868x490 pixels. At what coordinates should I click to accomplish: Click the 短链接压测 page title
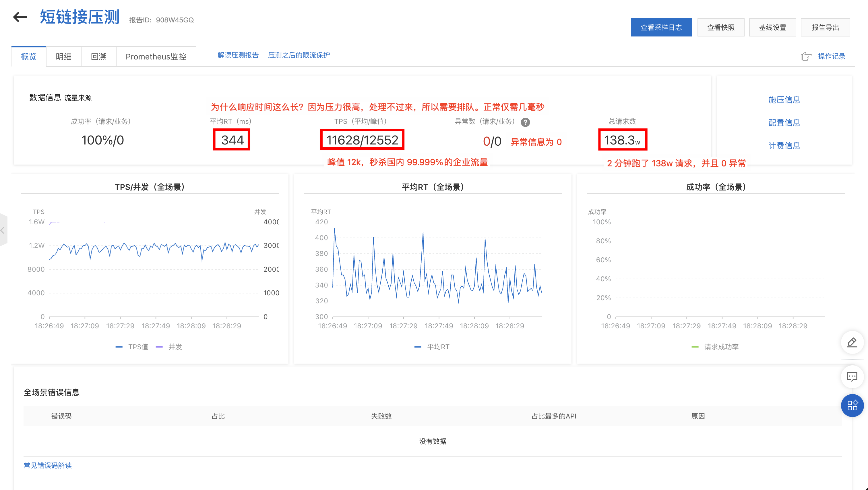click(x=80, y=17)
